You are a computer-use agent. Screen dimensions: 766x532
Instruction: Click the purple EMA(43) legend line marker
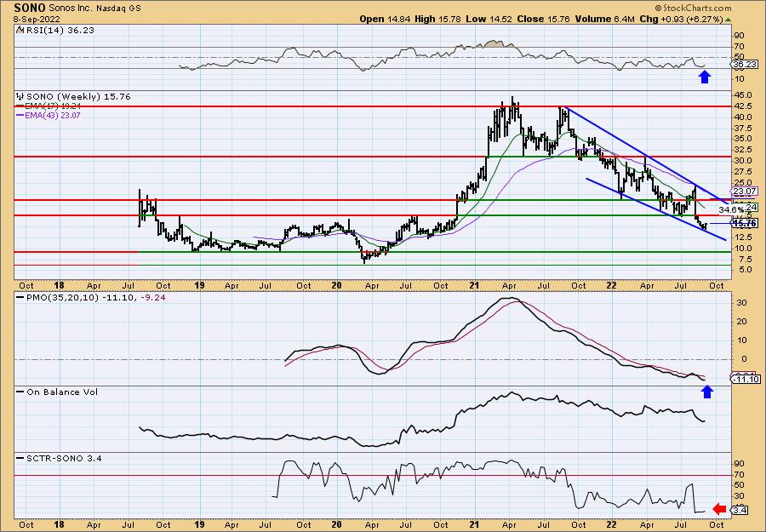(21, 115)
